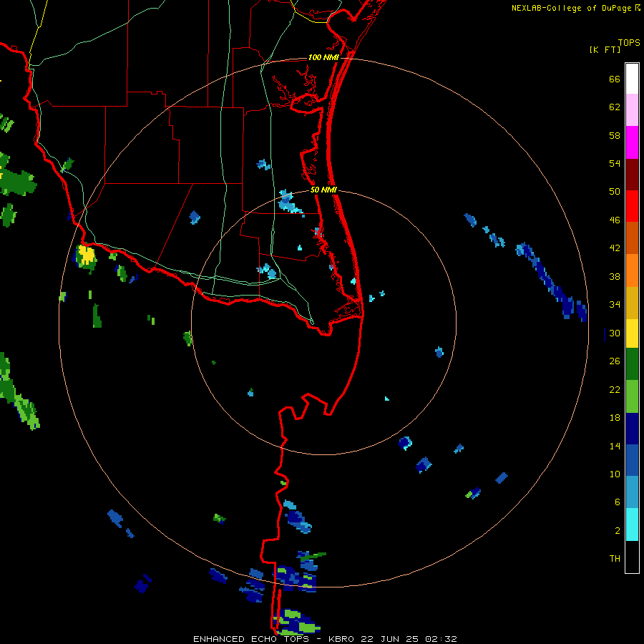
Task: Click the ENHANCED ECHO TOPS product title
Action: [x=251, y=639]
